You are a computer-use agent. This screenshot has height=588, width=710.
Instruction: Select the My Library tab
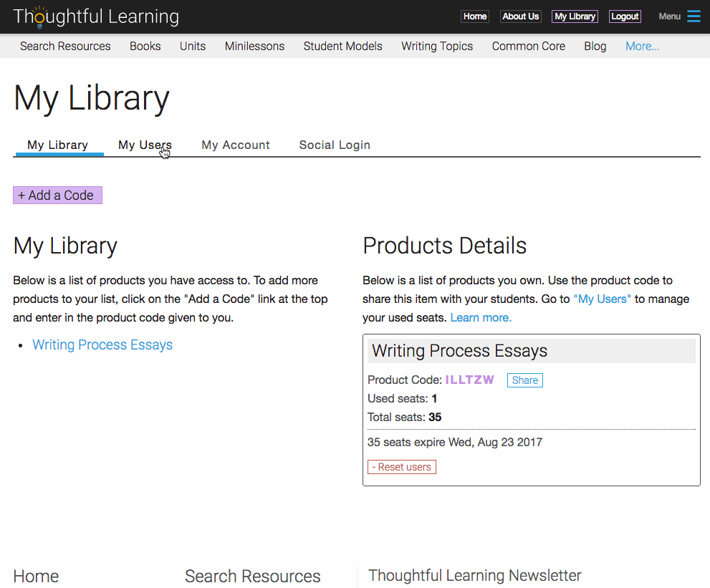(57, 145)
